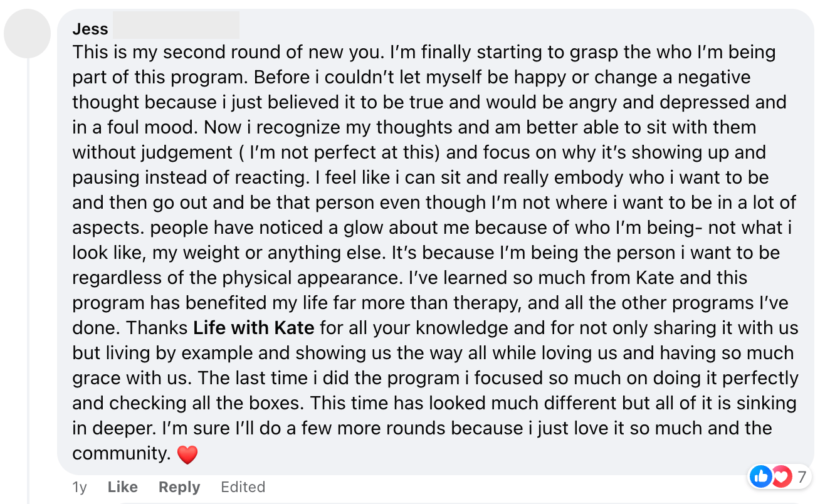Click the vertical thread line below avatar
Image resolution: width=825 pixels, height=504 pixels.
(x=28, y=282)
